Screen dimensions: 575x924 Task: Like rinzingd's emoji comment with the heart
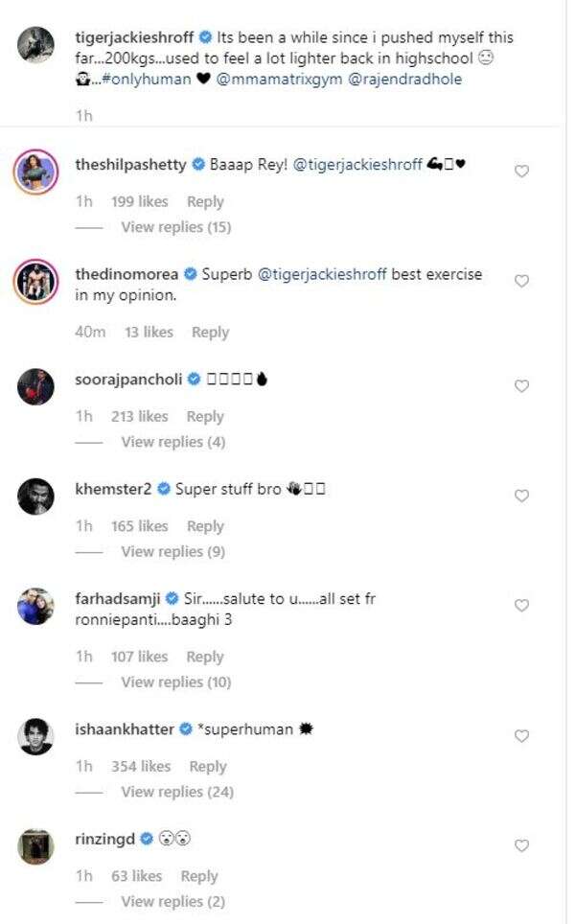522,846
